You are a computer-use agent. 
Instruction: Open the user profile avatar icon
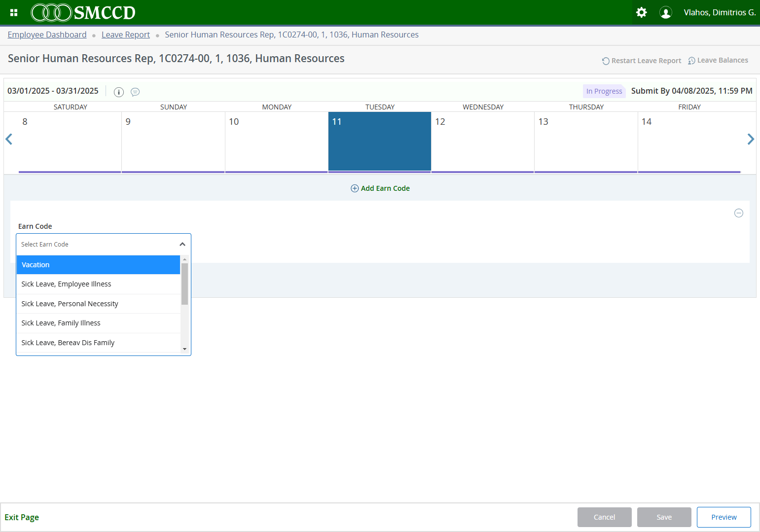666,12
